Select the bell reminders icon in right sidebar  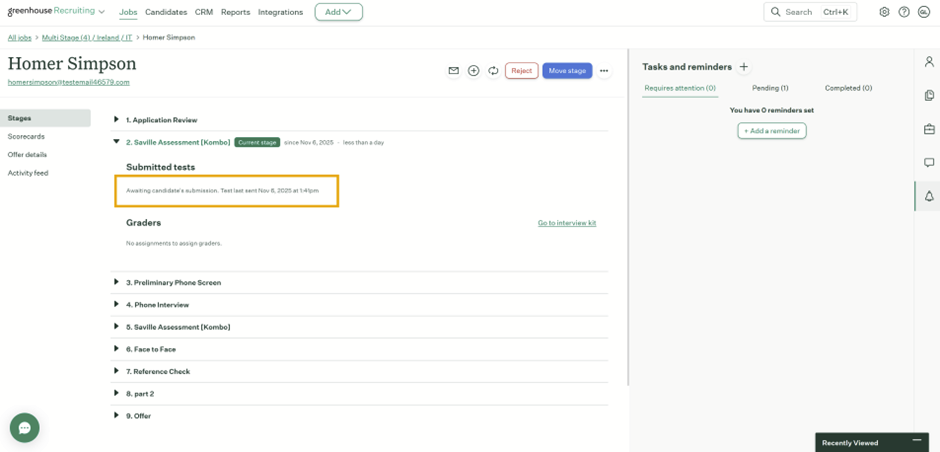(929, 196)
